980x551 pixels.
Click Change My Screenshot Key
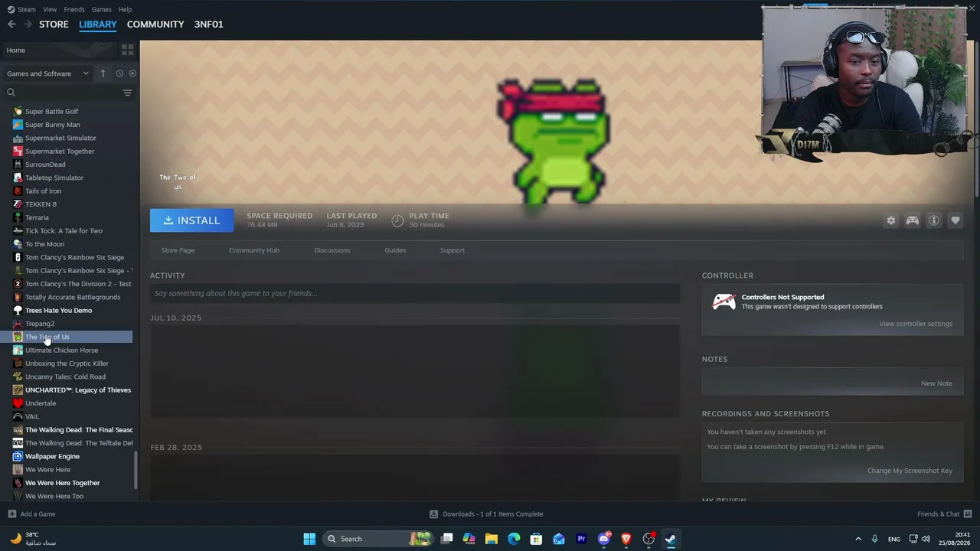point(910,471)
